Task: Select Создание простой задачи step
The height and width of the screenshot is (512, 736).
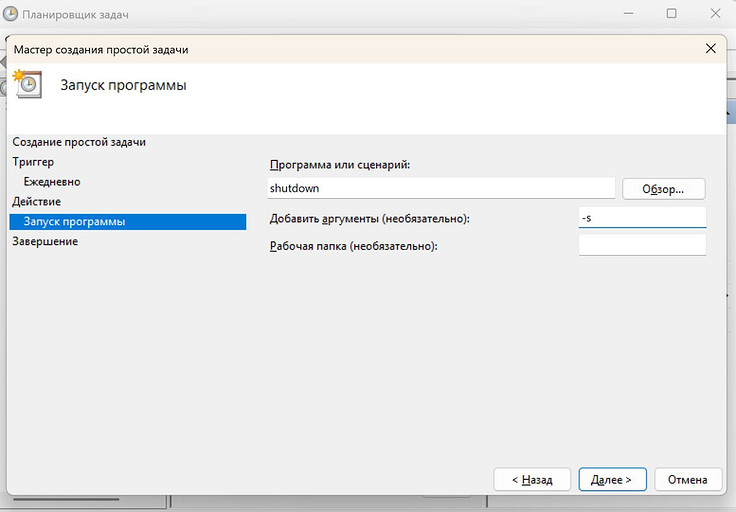Action: 79,142
